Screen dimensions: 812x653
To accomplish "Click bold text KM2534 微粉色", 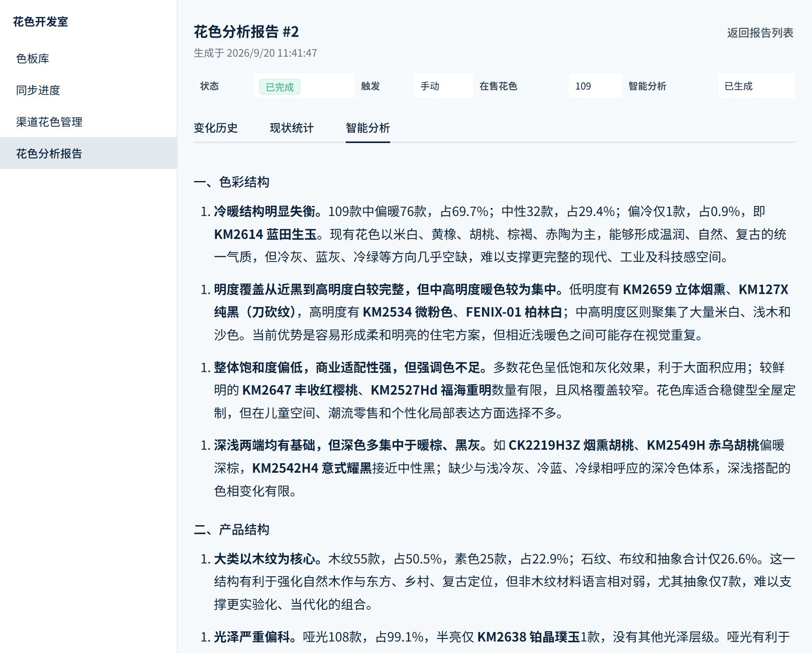I will point(408,312).
